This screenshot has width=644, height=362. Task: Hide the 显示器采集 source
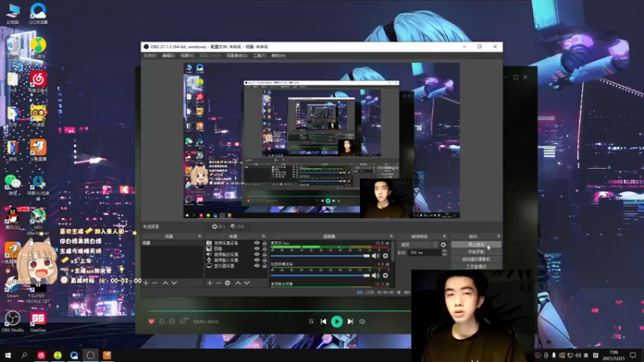[x=257, y=265]
